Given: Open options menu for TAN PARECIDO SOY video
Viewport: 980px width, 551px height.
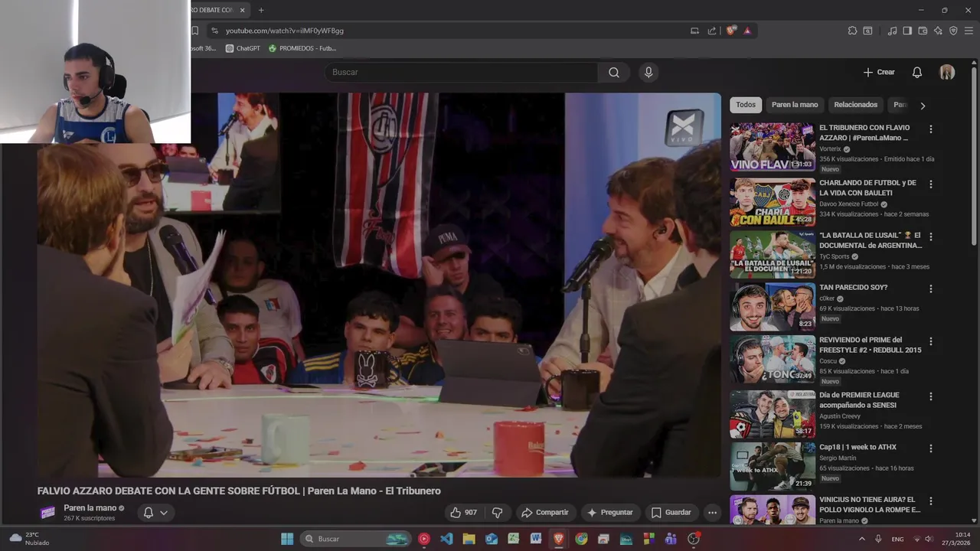Looking at the screenshot, I should (x=931, y=289).
